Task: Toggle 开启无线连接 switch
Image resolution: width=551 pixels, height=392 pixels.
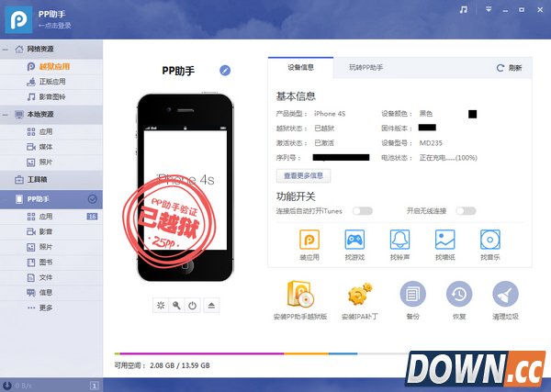Action: [x=466, y=211]
